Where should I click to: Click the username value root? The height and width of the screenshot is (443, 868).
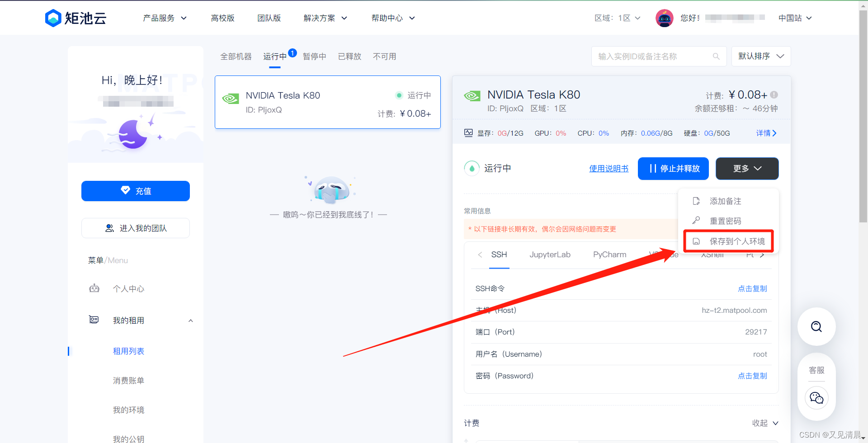pos(760,354)
